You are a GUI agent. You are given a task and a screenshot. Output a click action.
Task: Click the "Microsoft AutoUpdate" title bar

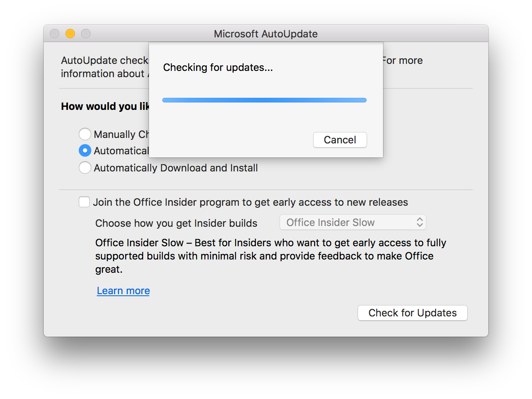point(266,34)
